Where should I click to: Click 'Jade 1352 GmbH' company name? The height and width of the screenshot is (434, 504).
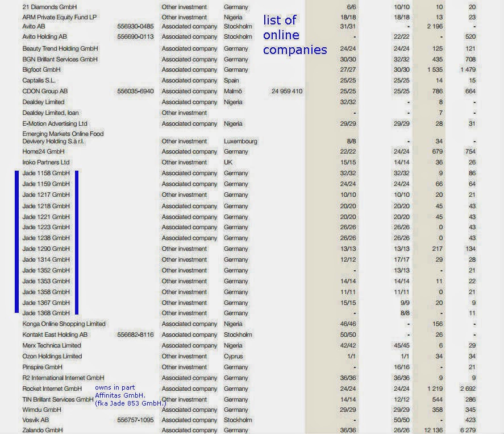[x=46, y=271]
